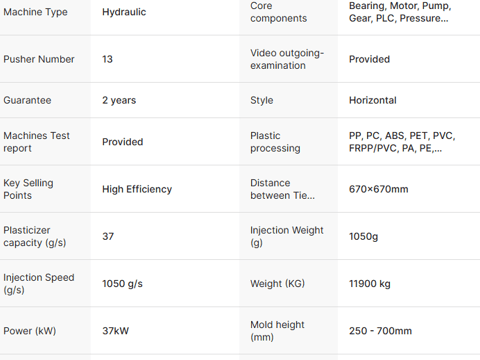Screen dimensions: 480x360
Task: Click Machines Test report label
Action: pos(37,142)
